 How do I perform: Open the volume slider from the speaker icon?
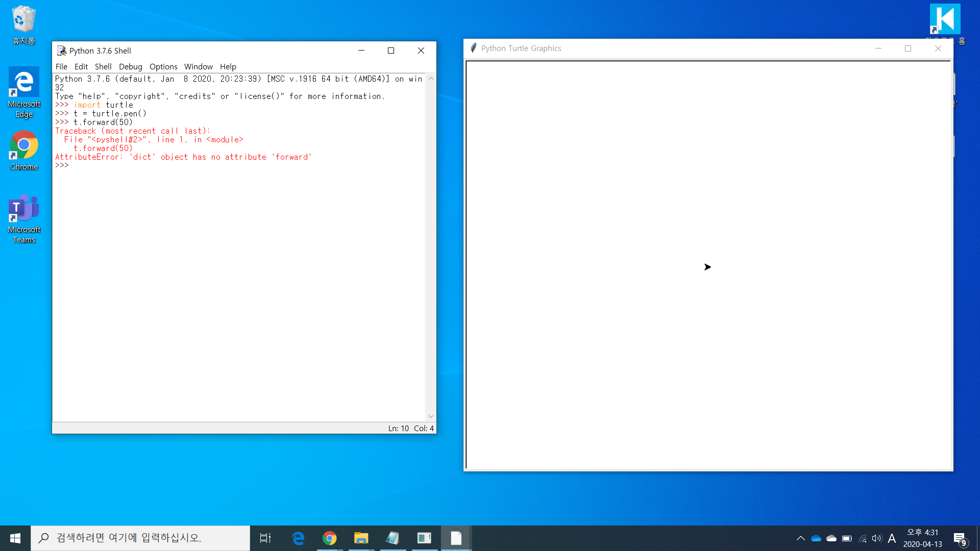[x=877, y=538]
